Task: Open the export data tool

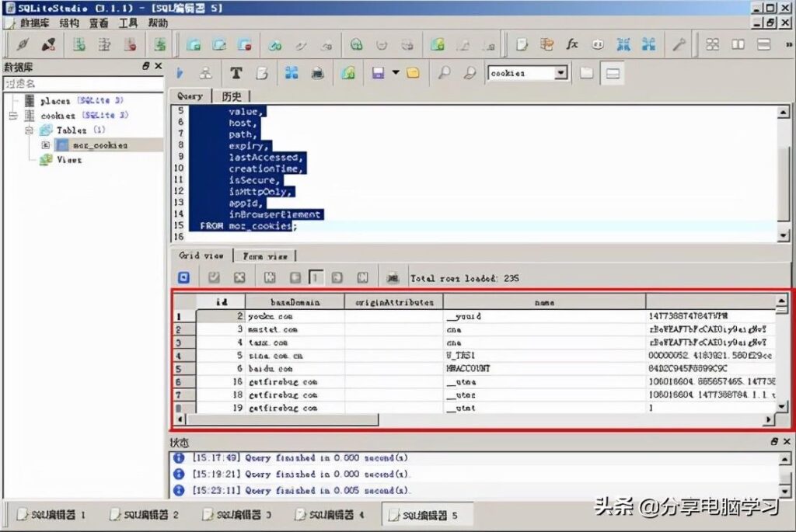Action: tap(648, 44)
